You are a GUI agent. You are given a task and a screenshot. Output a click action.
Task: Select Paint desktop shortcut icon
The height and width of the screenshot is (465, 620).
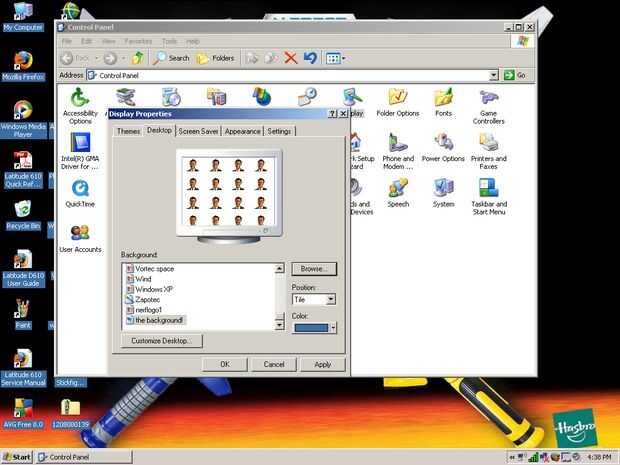click(x=23, y=314)
